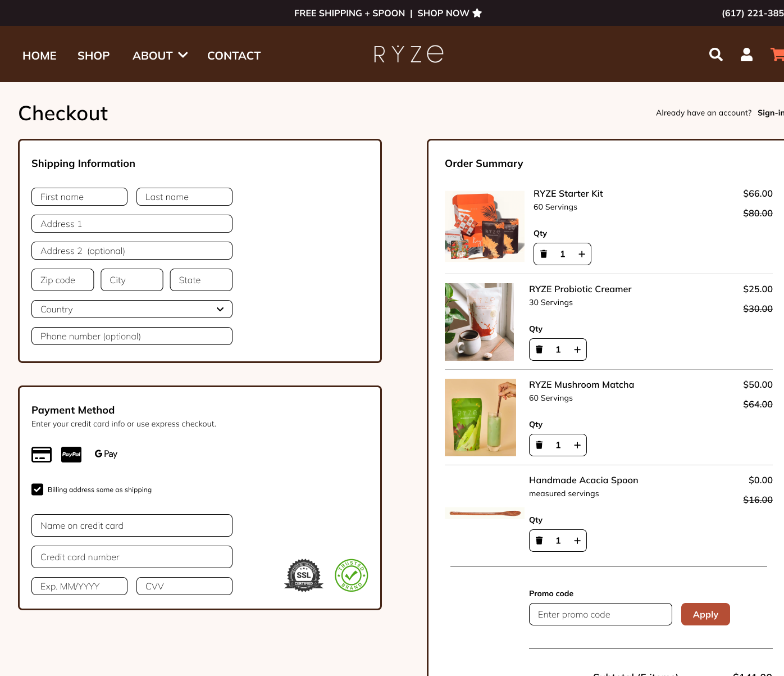Click the phone number in top bar

pyautogui.click(x=753, y=13)
